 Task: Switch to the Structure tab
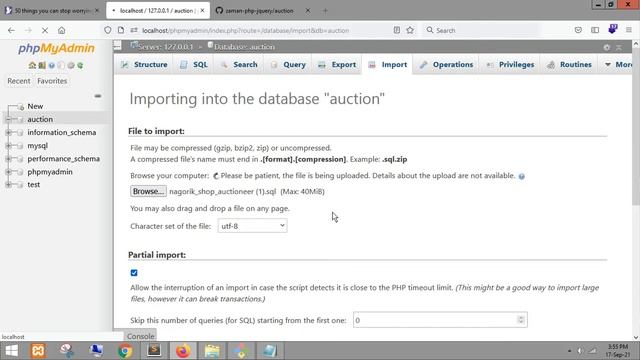[144, 64]
